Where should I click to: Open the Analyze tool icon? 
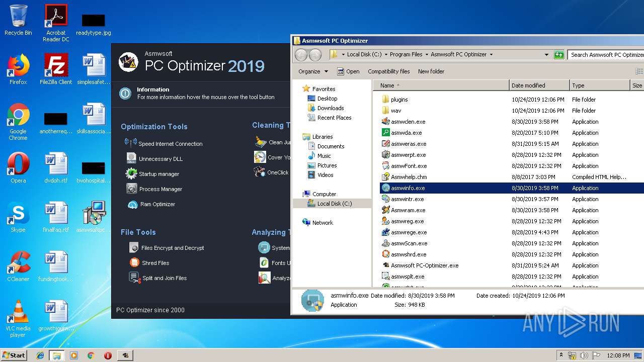[264, 278]
